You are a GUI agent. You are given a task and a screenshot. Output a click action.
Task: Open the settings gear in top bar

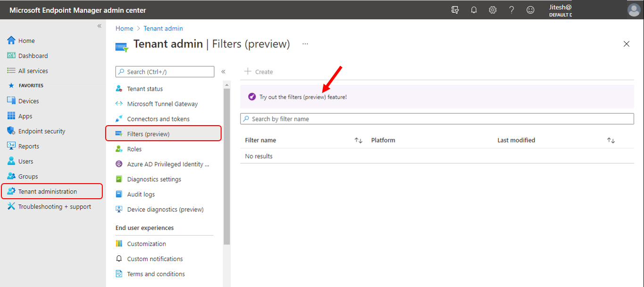tap(493, 10)
